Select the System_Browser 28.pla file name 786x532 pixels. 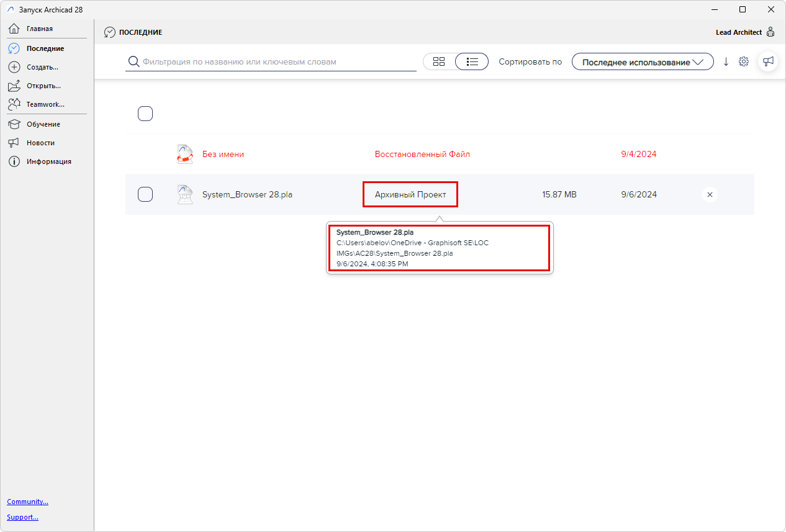[x=247, y=194]
